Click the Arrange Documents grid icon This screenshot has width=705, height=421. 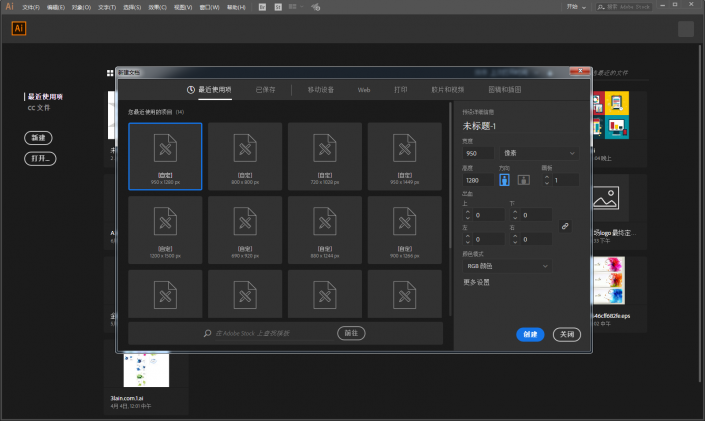pos(292,7)
